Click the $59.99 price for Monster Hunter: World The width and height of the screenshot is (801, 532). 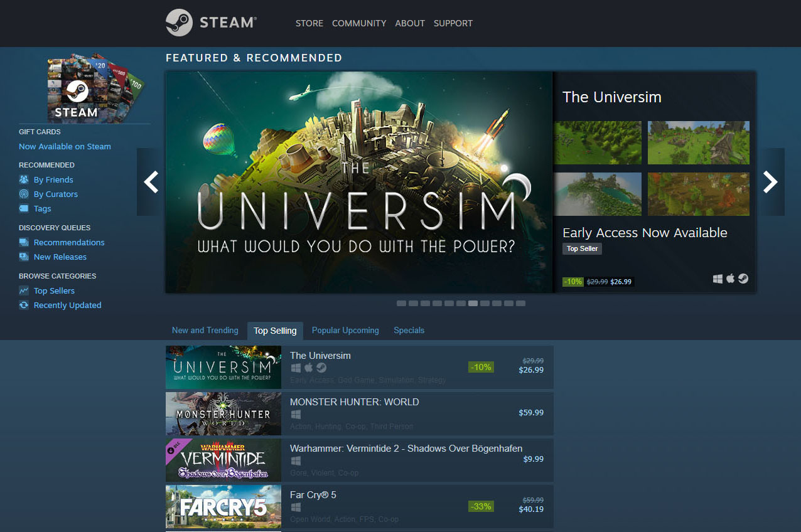point(531,413)
